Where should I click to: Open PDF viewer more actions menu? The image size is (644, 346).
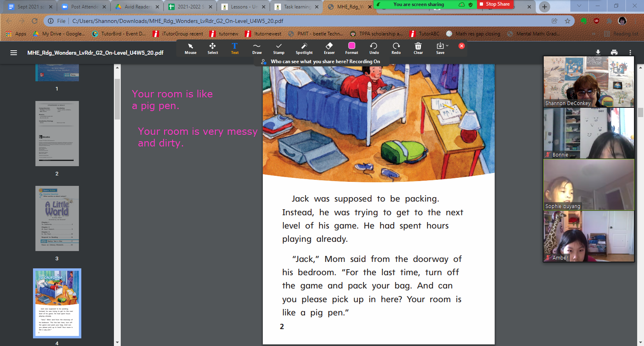point(630,52)
